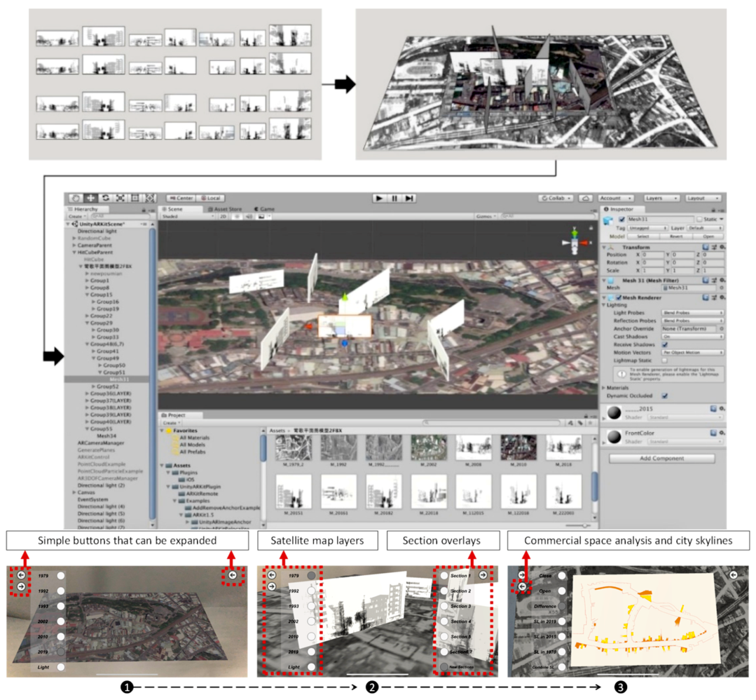
Task: Click the Pause button
Action: 394,198
